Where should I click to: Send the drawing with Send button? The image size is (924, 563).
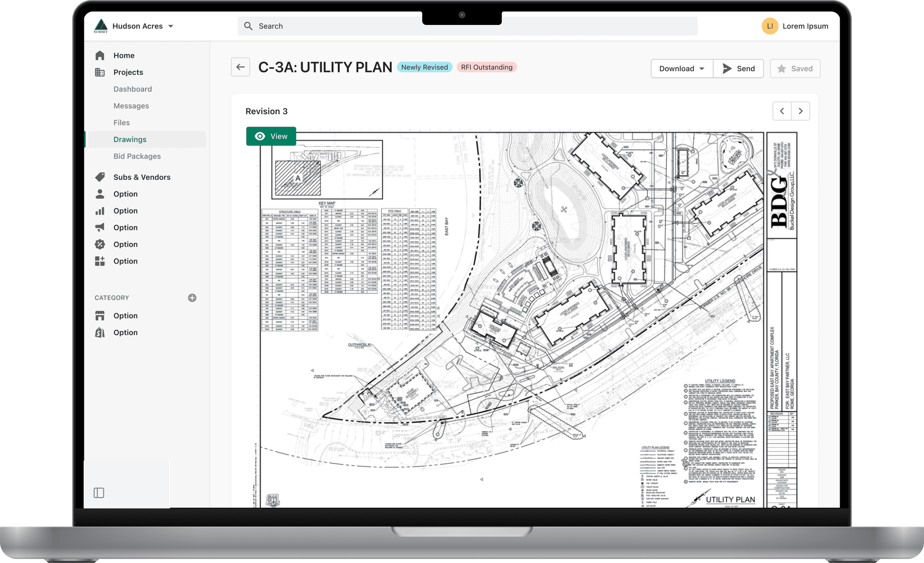click(738, 69)
